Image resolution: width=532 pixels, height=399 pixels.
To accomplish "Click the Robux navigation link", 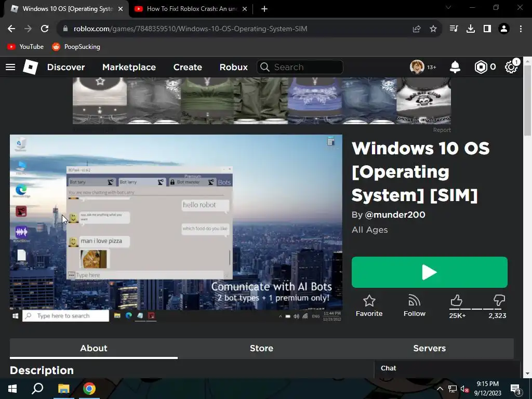I will tap(233, 67).
